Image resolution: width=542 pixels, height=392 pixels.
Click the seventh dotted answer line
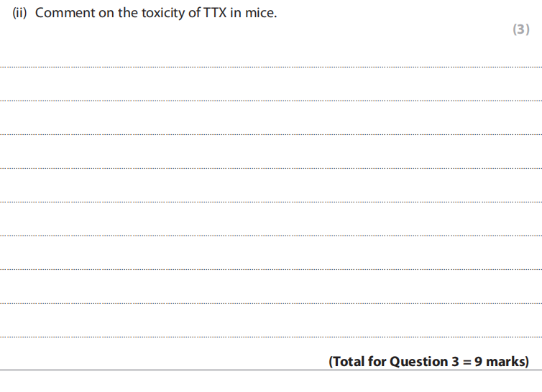click(271, 269)
